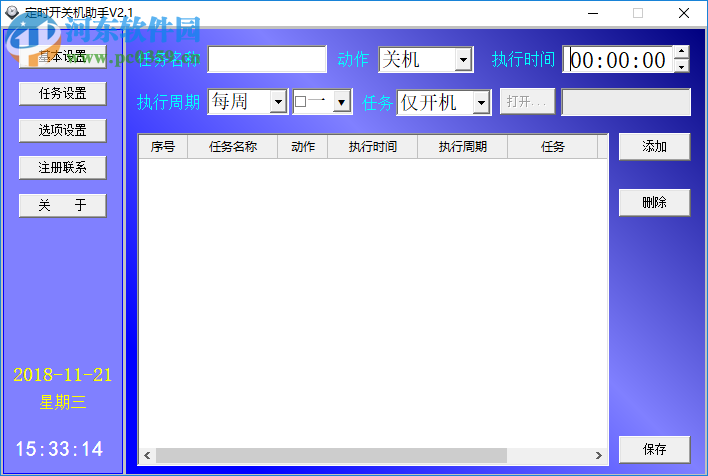The height and width of the screenshot is (476, 708).
Task: Open the weekday dropdown arrow next to 一
Action: coord(342,102)
